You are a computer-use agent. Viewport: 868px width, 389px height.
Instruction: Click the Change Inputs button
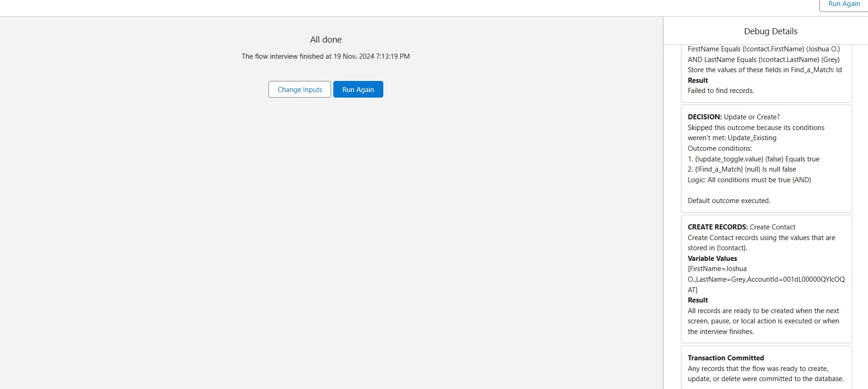tap(300, 89)
